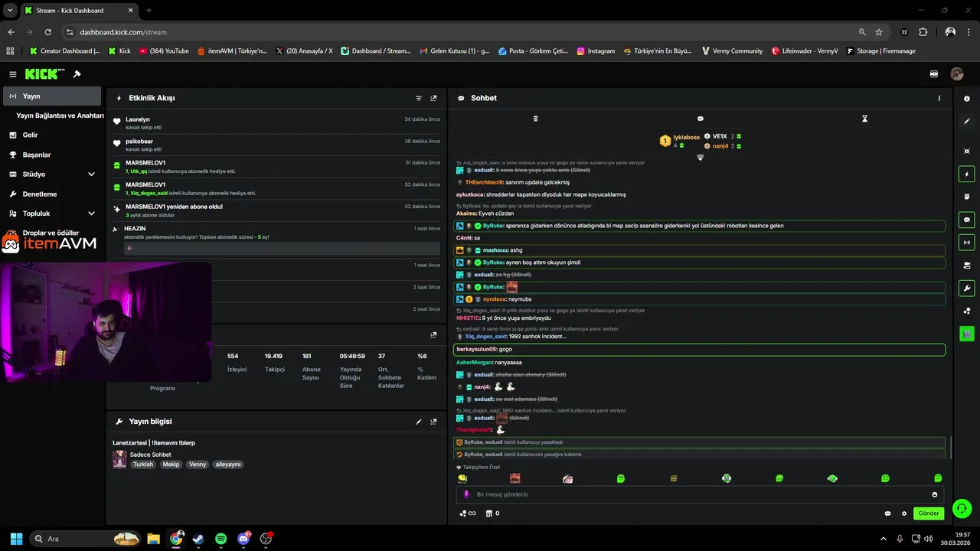Click the Kick logo in dashboard header
Screen dimensions: 980x551
(44, 73)
